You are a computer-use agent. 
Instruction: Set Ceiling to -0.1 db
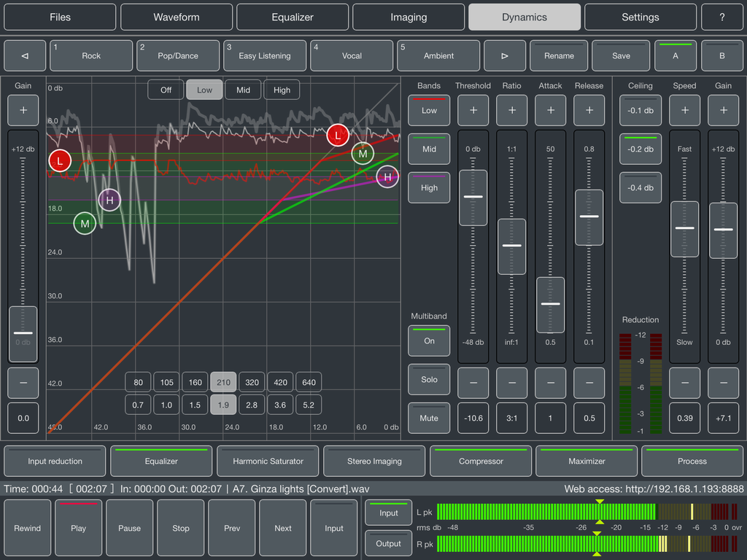point(640,110)
